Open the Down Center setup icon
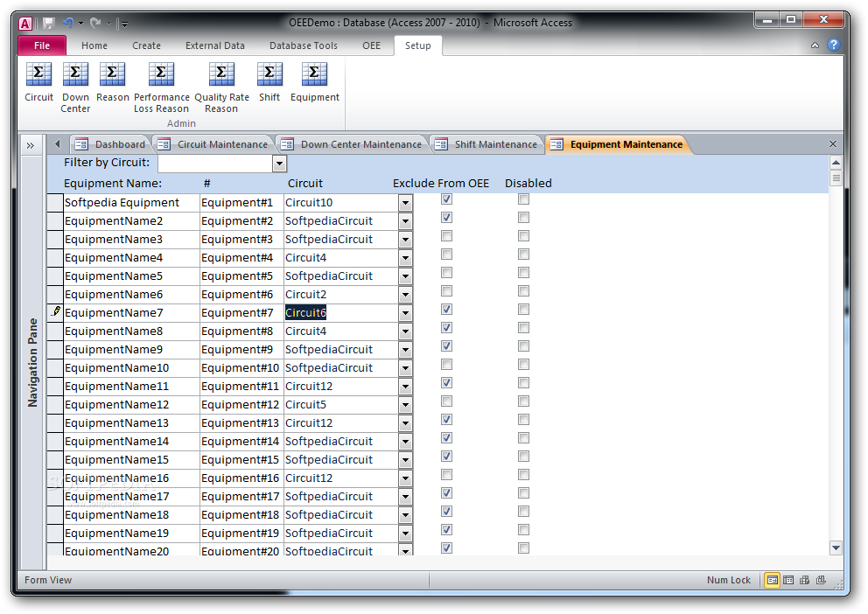The height and width of the screenshot is (614, 868). tap(75, 87)
